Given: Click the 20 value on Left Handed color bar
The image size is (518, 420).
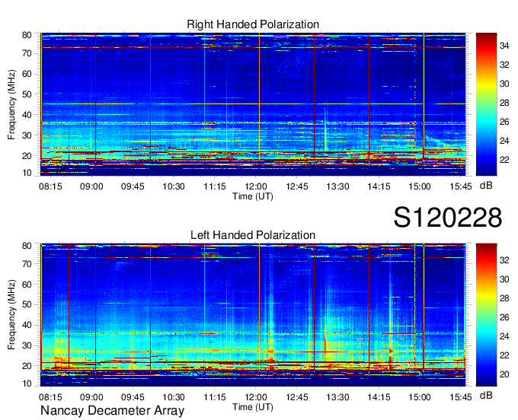Looking at the screenshot, I should 504,374.
